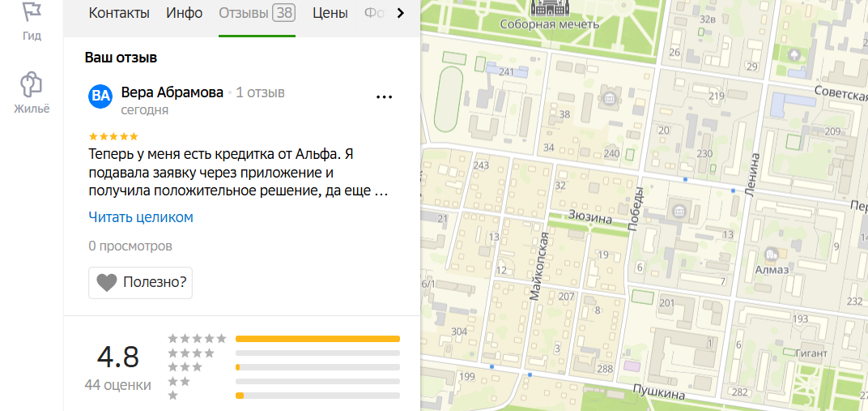Click the government building icon near Победы street

678,211
